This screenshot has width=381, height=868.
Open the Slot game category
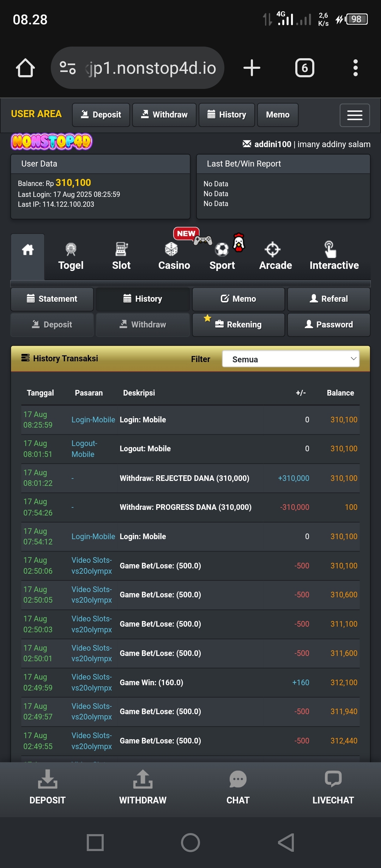pyautogui.click(x=121, y=257)
